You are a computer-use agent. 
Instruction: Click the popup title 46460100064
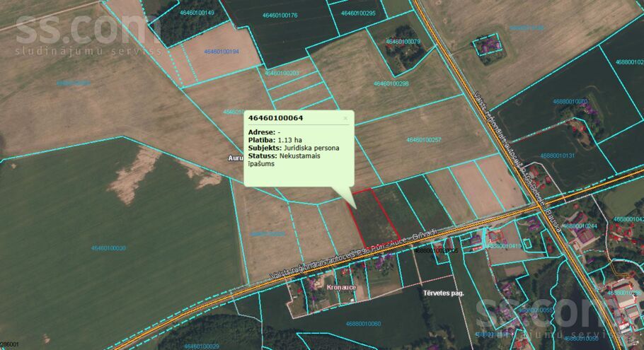point(276,117)
